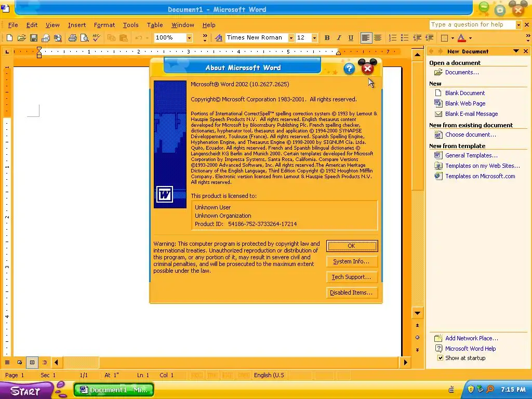Click Templates on Microsoft.com link

coord(480,176)
